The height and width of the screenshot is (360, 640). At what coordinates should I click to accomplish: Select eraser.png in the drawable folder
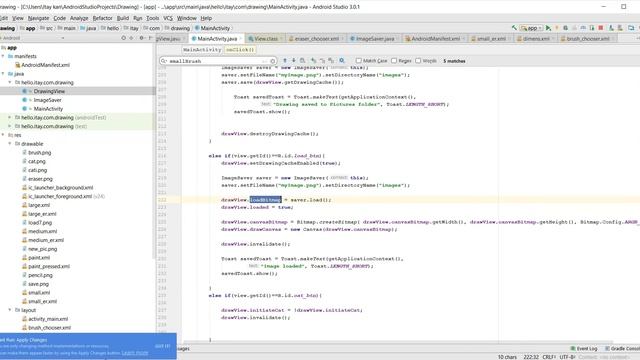[40, 179]
